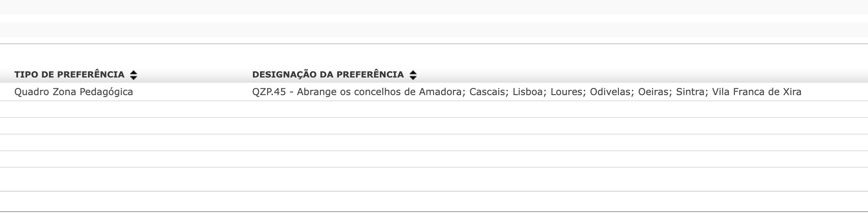The image size is (868, 214).
Task: Click the down arrow of the Designação da Preferência sorter
Action: [413, 78]
